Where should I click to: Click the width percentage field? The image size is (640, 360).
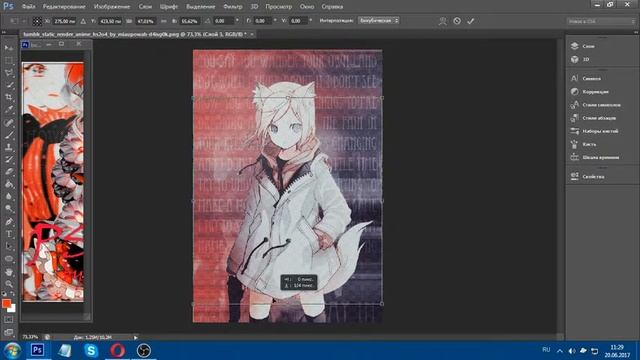tap(145, 21)
